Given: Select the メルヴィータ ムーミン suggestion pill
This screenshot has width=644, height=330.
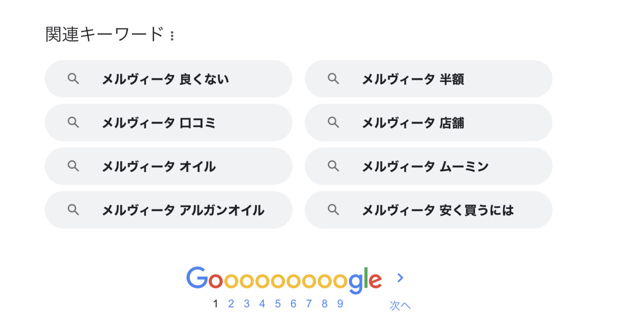Looking at the screenshot, I should click(428, 166).
